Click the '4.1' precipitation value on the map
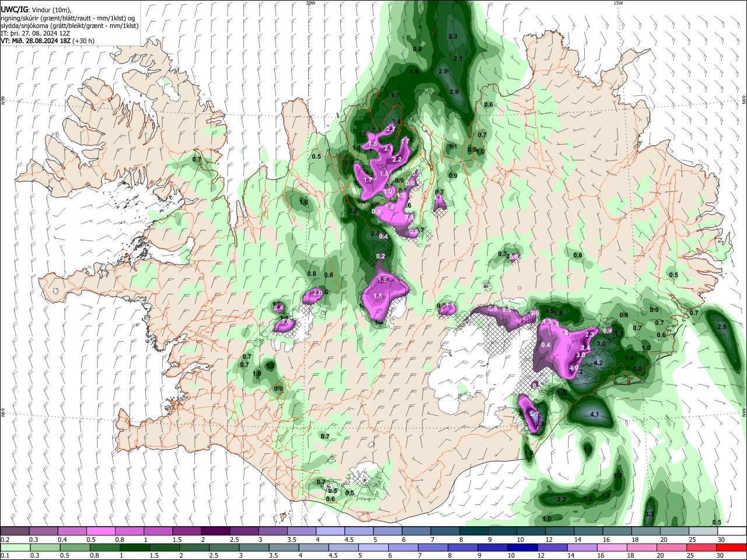 [595, 414]
